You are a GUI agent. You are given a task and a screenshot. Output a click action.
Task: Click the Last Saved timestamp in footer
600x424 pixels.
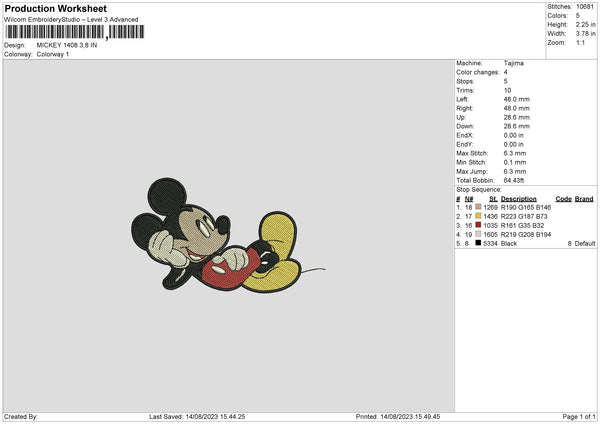197,416
